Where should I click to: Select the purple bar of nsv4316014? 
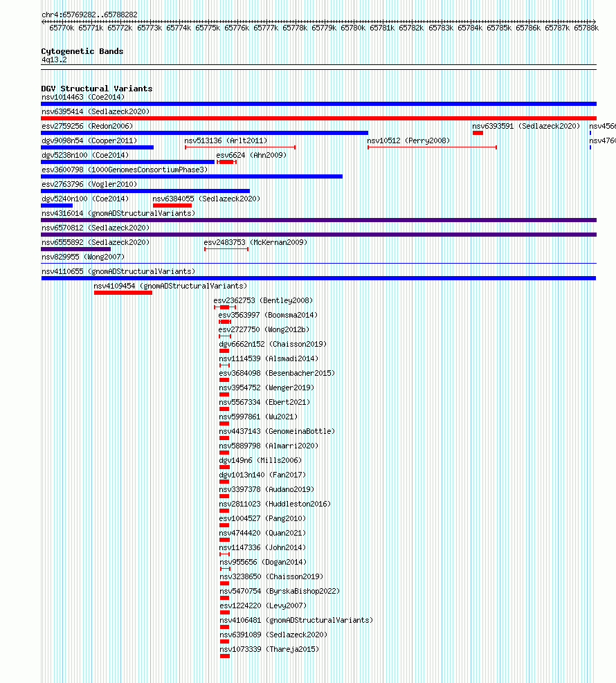click(x=318, y=220)
